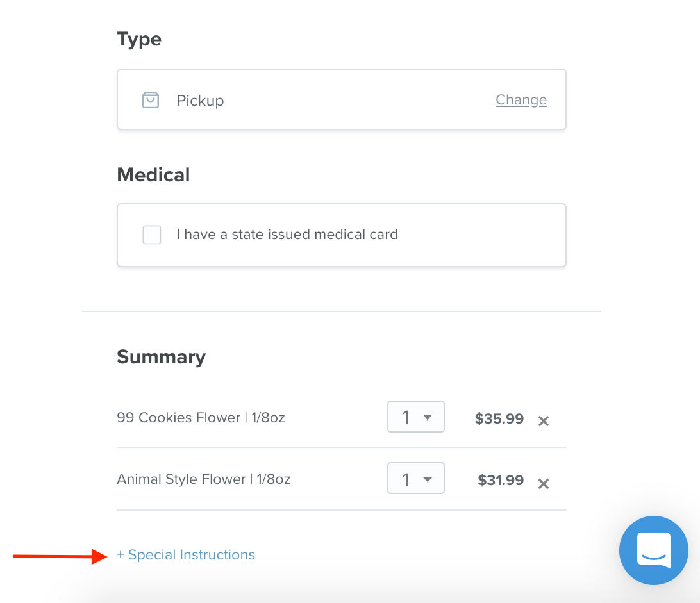Remove Animal Style Flower from the order
Screen dimensions: 700x603
click(544, 484)
